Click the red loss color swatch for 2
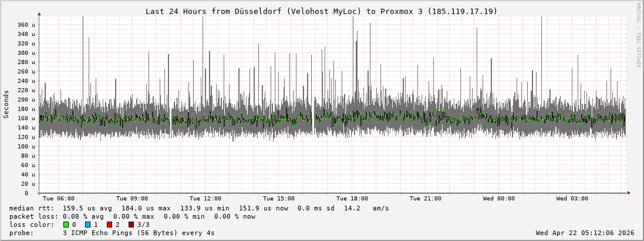 [109, 225]
